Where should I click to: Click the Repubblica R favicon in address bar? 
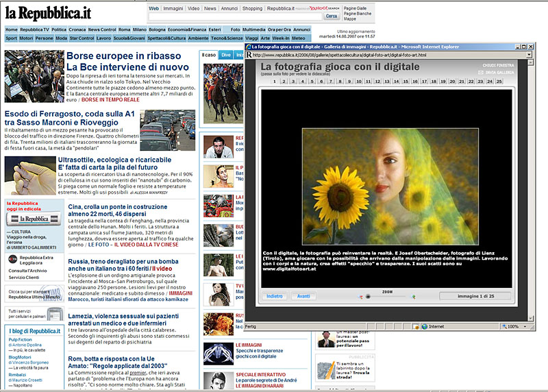pos(249,55)
